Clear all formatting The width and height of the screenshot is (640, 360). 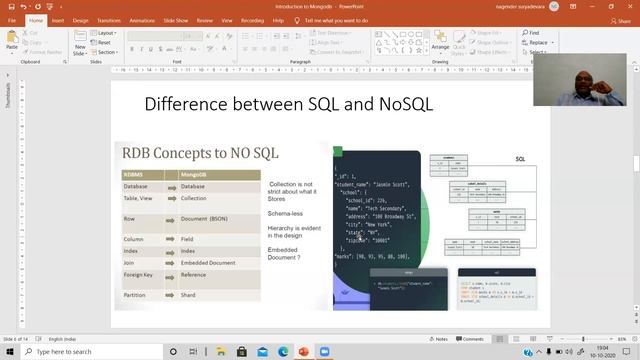tap(229, 36)
